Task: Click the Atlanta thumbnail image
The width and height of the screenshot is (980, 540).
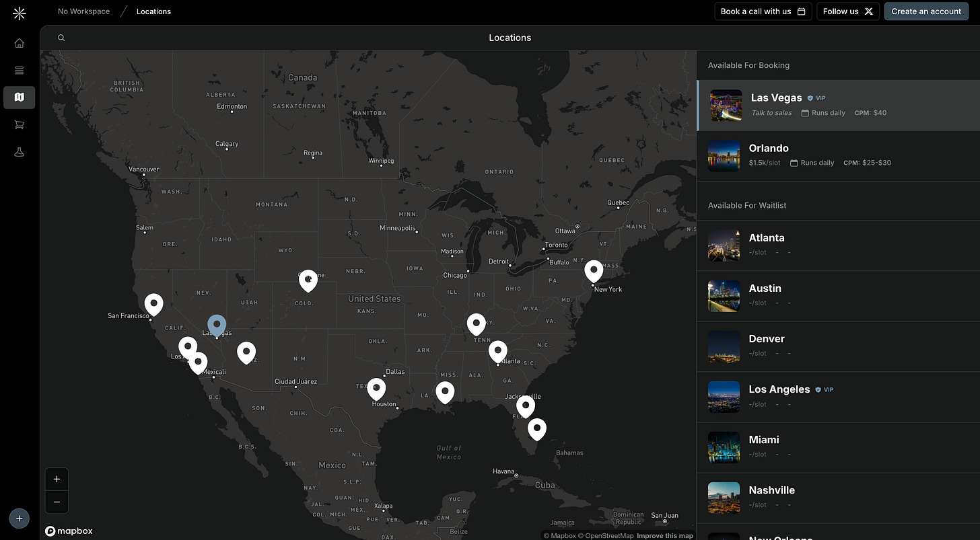Action: (x=724, y=245)
